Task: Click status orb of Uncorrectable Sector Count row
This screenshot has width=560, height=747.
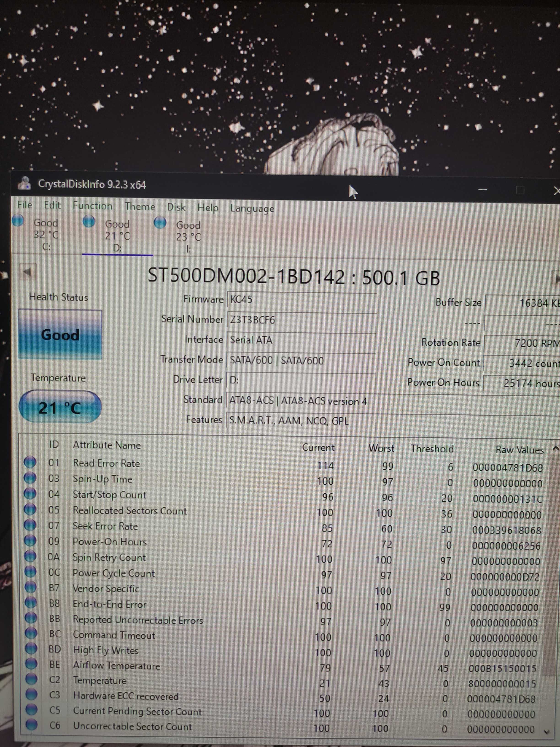Action: click(x=31, y=724)
